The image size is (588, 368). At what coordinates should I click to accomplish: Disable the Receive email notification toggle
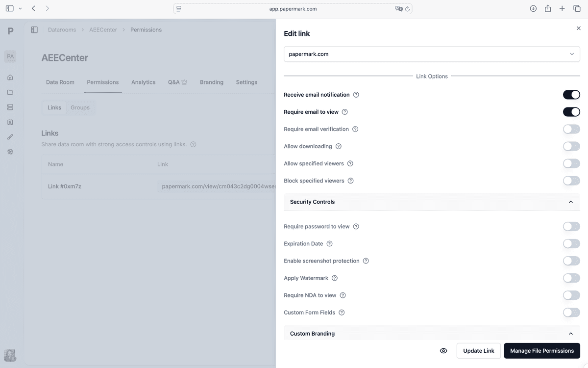point(571,94)
